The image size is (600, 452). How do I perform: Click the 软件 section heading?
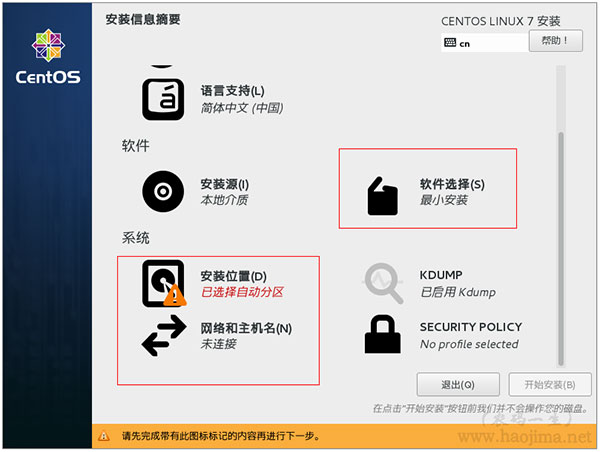[x=135, y=146]
